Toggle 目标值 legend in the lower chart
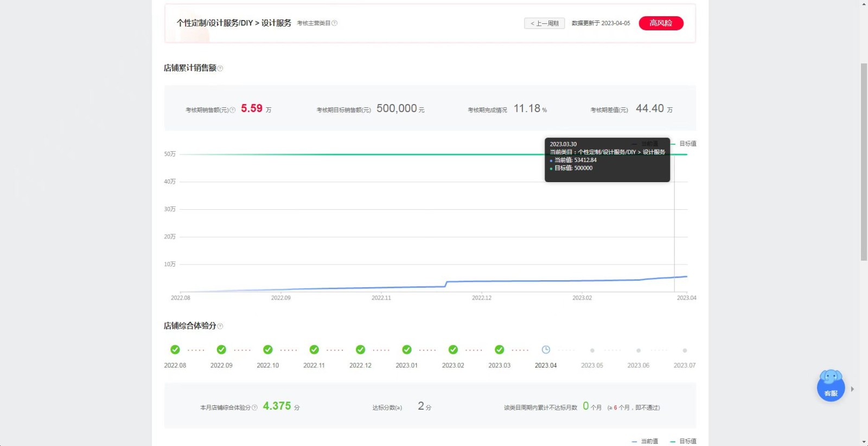The height and width of the screenshot is (446, 868). (x=684, y=441)
